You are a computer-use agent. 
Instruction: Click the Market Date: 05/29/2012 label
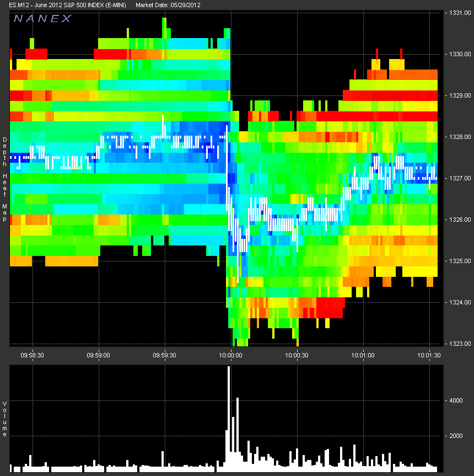[168, 5]
